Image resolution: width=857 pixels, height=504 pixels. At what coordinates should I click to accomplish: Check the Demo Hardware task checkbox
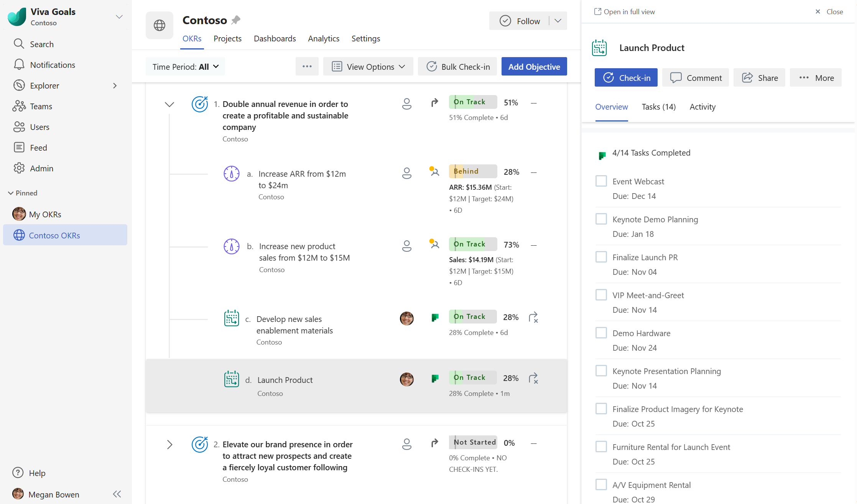pyautogui.click(x=601, y=332)
